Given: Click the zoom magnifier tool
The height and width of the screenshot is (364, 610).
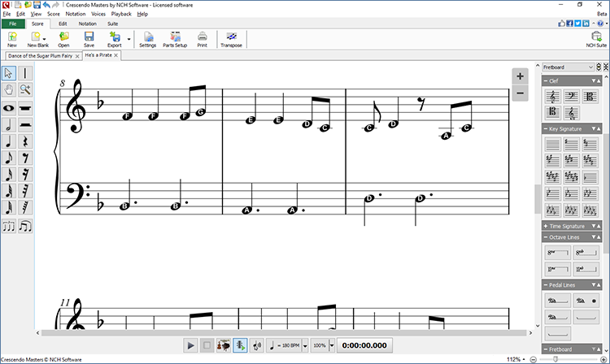Looking at the screenshot, I should 26,90.
